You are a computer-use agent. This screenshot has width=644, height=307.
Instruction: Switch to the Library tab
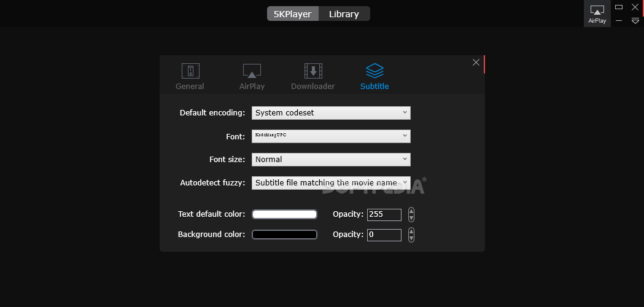(x=344, y=14)
